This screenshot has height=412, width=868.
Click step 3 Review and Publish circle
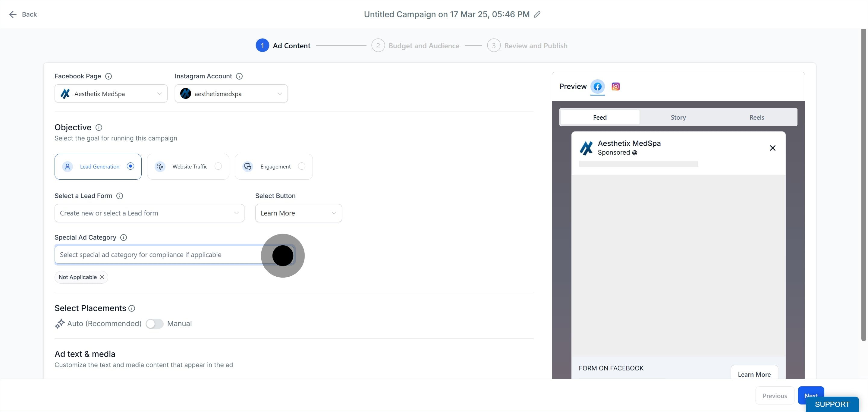[494, 46]
